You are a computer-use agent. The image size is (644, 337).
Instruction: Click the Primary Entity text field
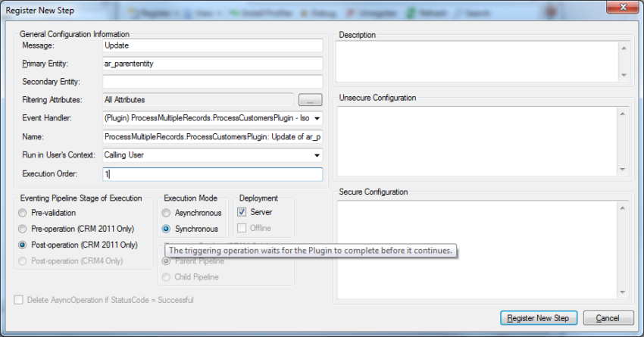click(212, 64)
